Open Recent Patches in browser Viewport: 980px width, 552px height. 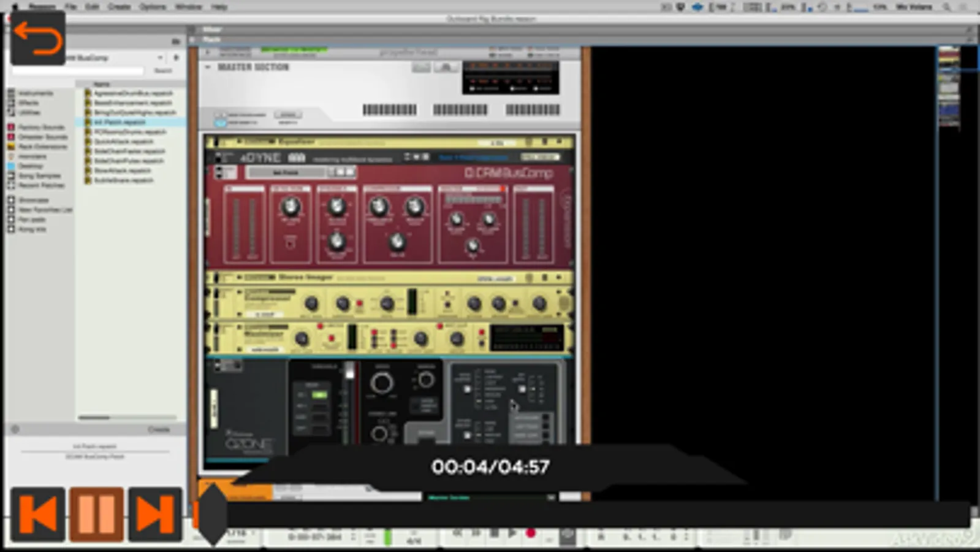tap(41, 185)
